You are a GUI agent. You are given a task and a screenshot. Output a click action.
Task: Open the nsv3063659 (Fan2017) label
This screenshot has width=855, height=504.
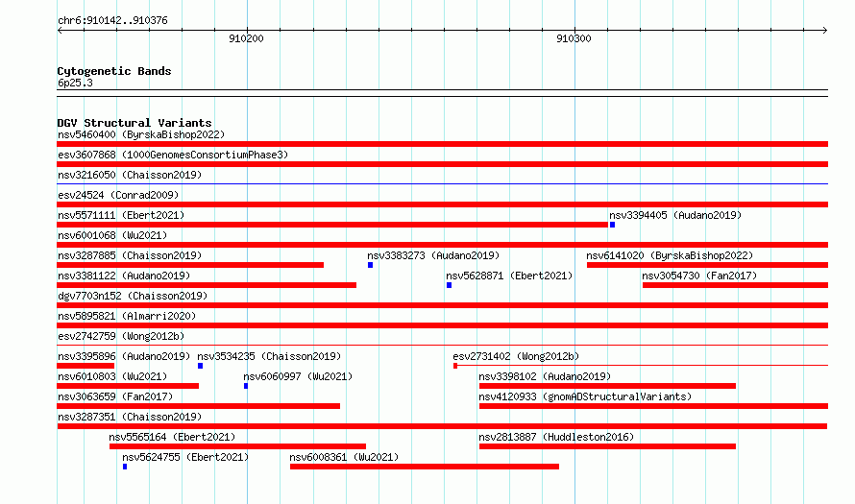tap(115, 396)
